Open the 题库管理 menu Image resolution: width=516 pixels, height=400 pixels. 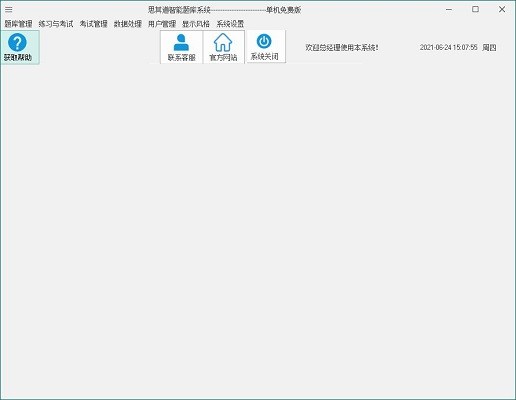18,24
